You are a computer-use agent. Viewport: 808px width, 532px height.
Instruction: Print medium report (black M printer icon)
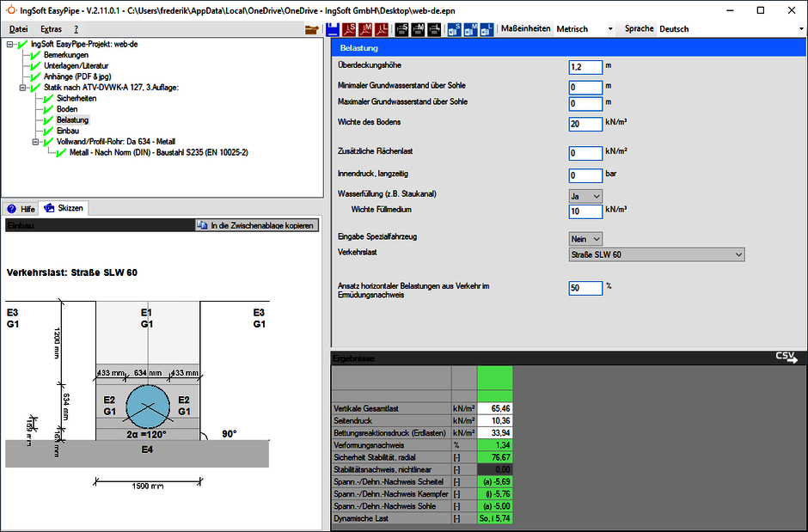pyautogui.click(x=418, y=29)
